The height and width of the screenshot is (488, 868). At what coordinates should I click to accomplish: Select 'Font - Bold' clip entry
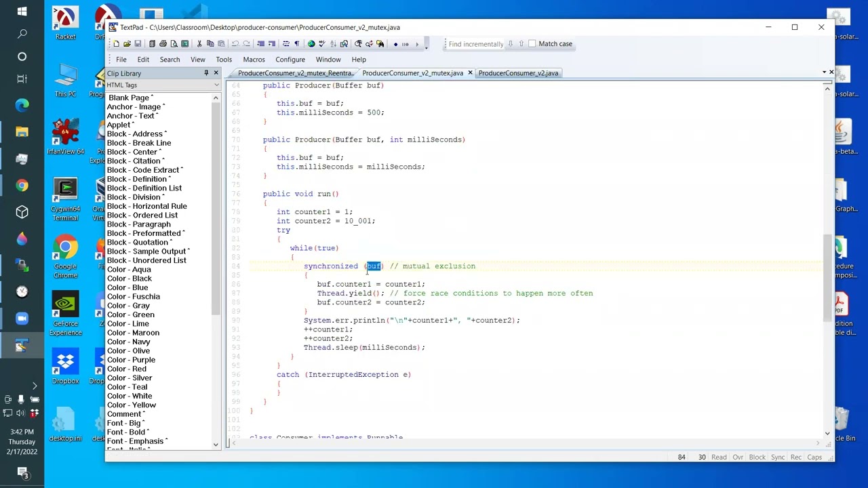[127, 432]
